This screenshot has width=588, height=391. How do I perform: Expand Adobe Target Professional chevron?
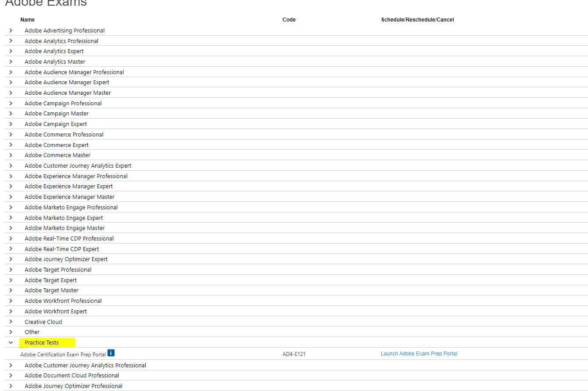[11, 269]
